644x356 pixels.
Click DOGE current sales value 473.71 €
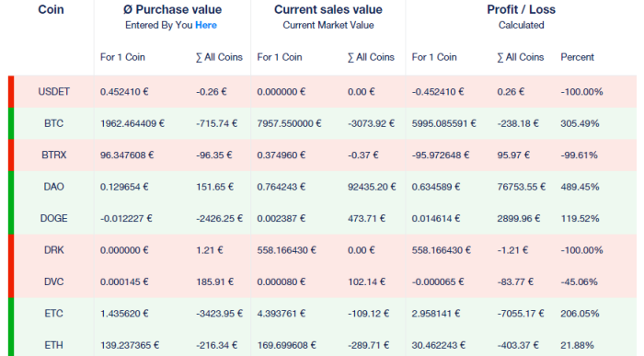(366, 218)
